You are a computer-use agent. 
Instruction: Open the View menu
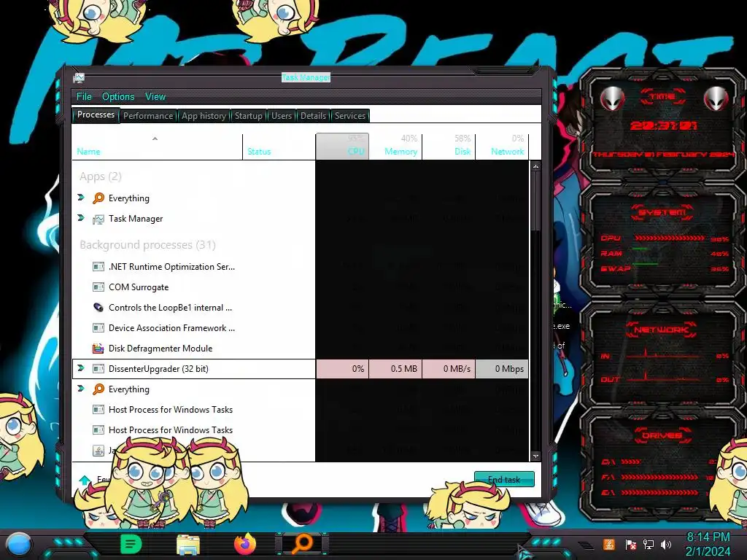(155, 97)
